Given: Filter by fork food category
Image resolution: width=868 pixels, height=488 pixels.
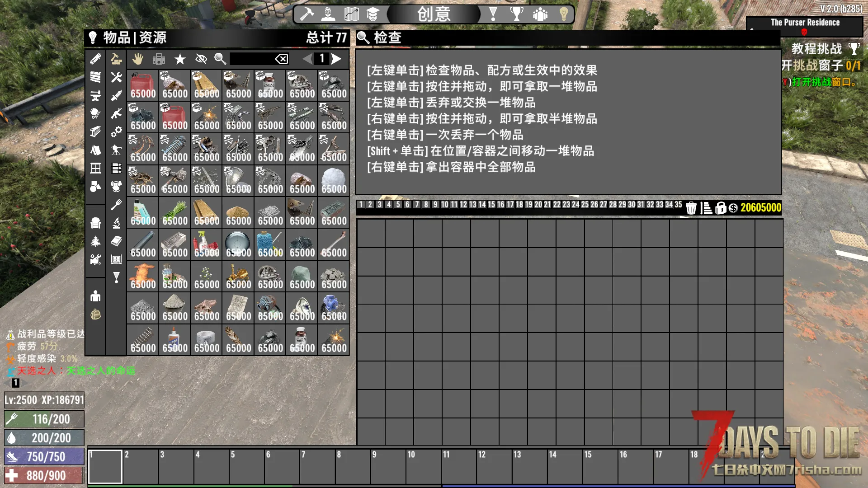Looking at the screenshot, I should click(x=116, y=205).
